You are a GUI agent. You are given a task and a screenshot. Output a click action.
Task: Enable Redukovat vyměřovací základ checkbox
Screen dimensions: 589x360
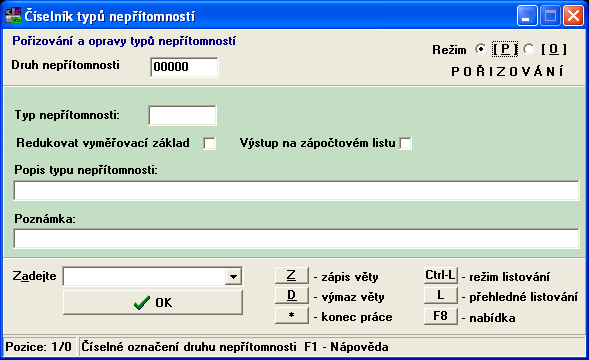click(209, 143)
